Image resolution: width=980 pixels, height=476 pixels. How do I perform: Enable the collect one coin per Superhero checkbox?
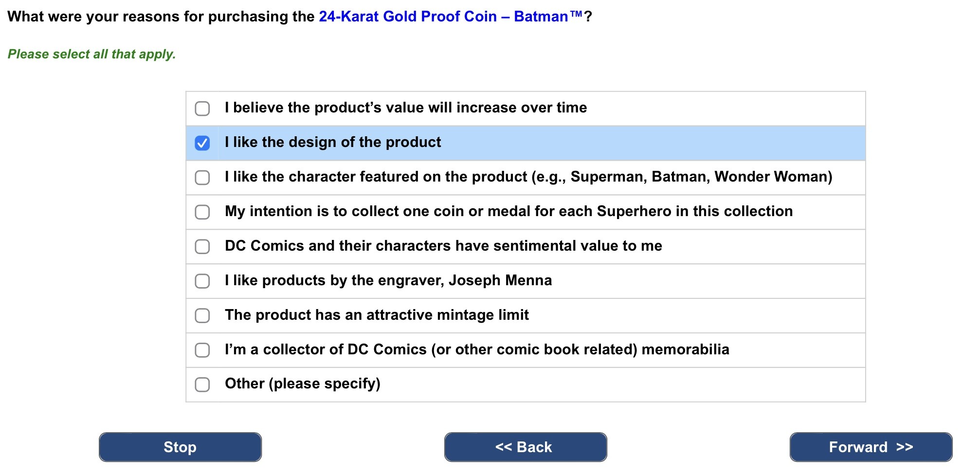pyautogui.click(x=202, y=212)
